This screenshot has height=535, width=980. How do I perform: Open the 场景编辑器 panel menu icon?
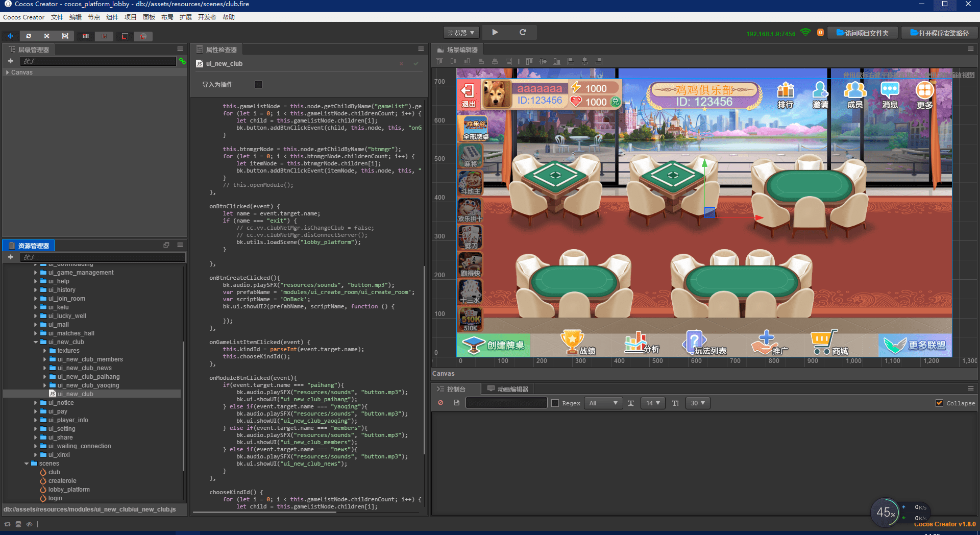(x=971, y=49)
